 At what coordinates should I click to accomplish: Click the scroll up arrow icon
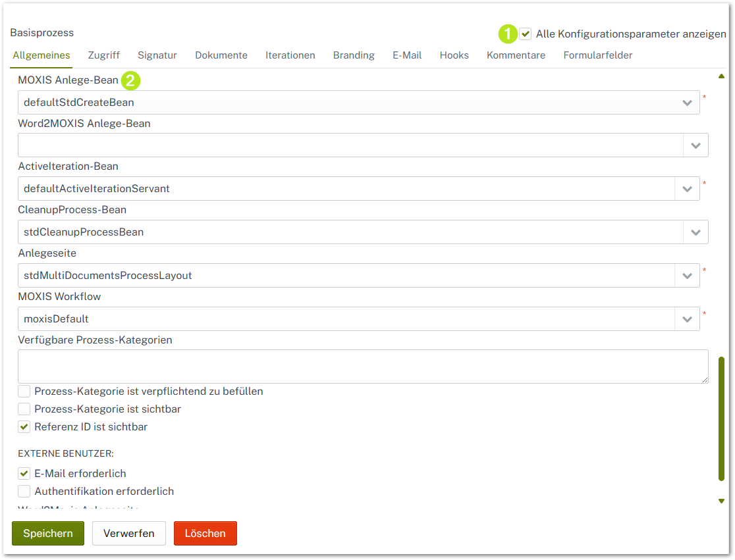pyautogui.click(x=721, y=76)
